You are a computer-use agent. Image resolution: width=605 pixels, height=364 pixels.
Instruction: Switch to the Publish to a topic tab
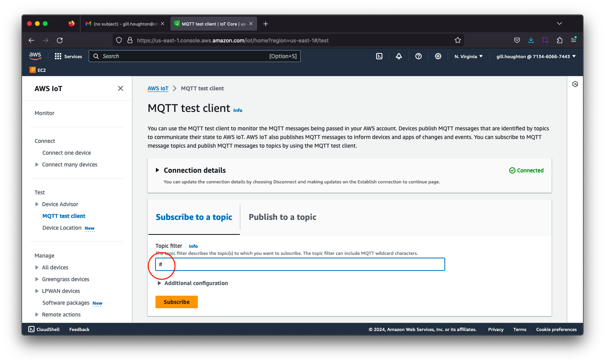click(x=282, y=217)
